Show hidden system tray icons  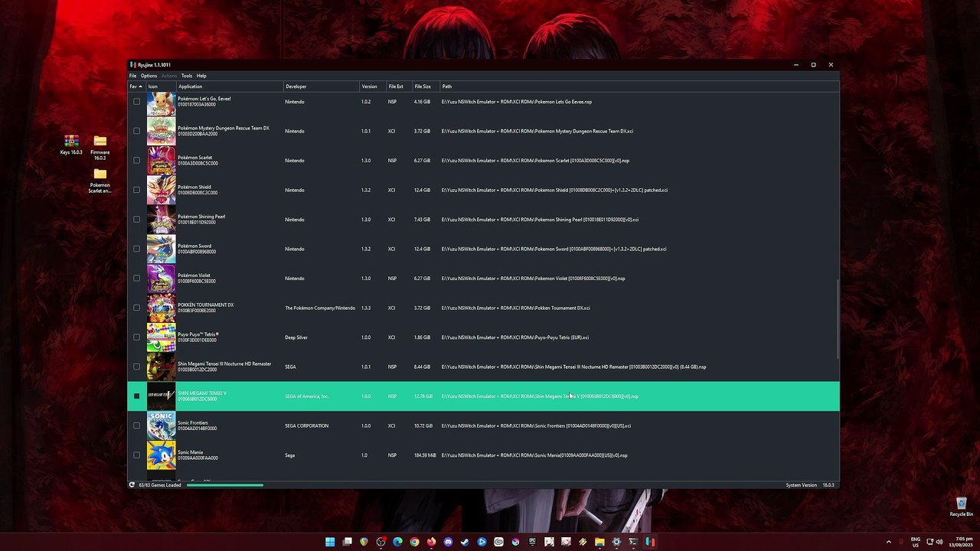point(889,542)
